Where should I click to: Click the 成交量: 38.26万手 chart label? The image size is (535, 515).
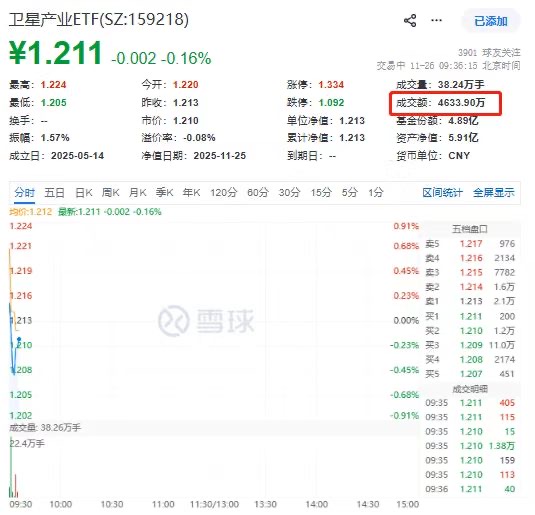[45, 428]
